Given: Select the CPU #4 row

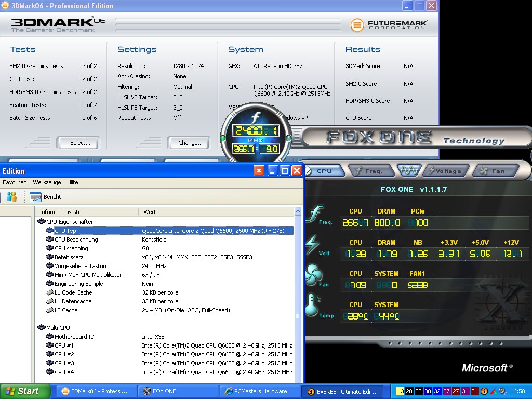Looking at the screenshot, I should point(169,371).
